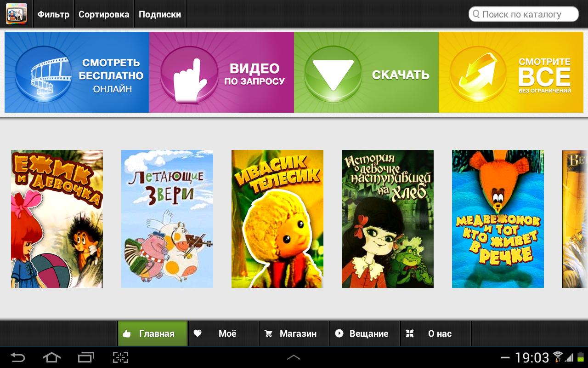
Task: Tap the screenshot capture icon in navigation bar
Action: (120, 357)
